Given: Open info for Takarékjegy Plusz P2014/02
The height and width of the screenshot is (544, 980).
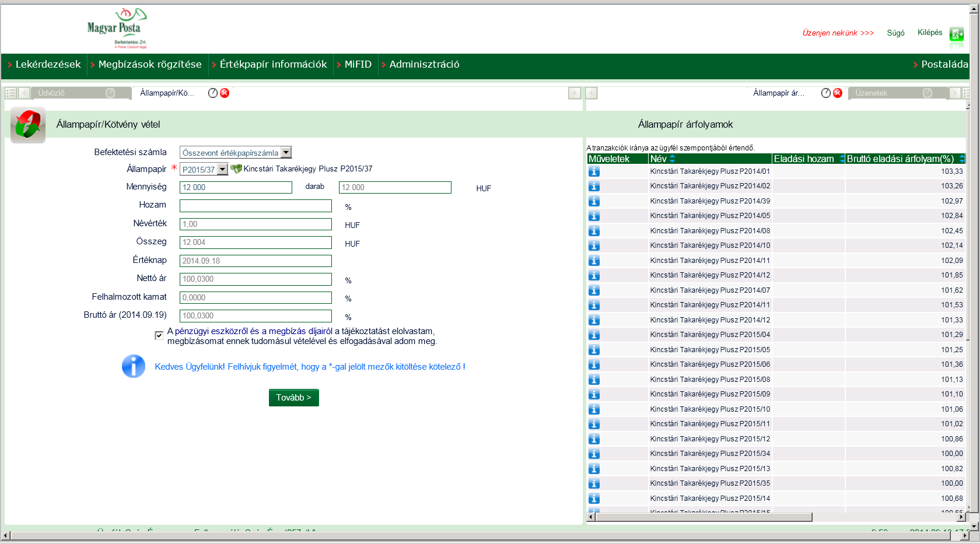Looking at the screenshot, I should 594,186.
